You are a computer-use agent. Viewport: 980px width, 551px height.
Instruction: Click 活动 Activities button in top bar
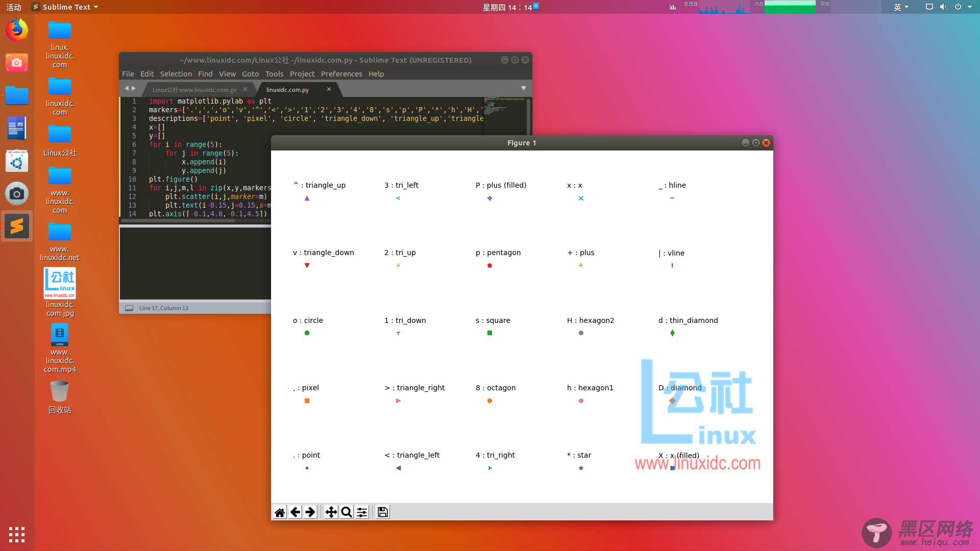point(14,7)
